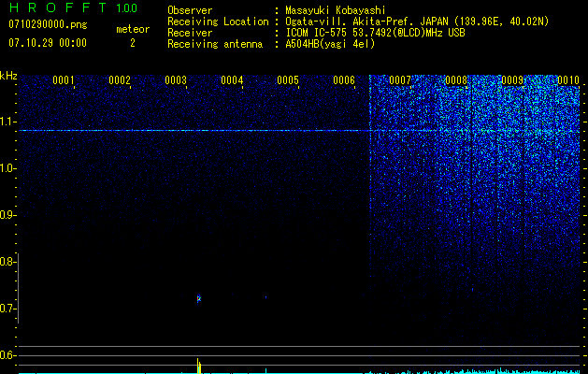
Task: Click the 0003 minute marker
Action: [x=176, y=80]
